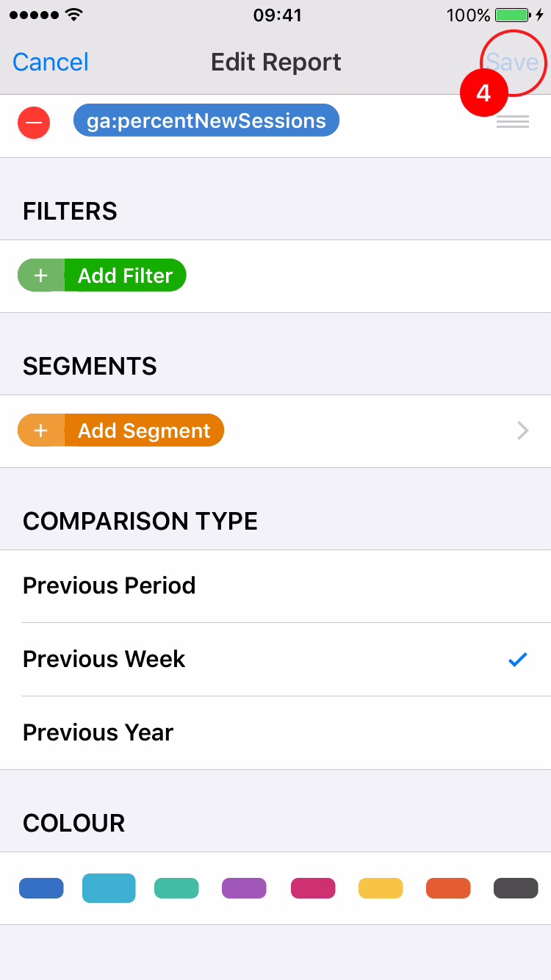The width and height of the screenshot is (551, 980).
Task: Open segments list via chevron arrow
Action: click(x=522, y=430)
